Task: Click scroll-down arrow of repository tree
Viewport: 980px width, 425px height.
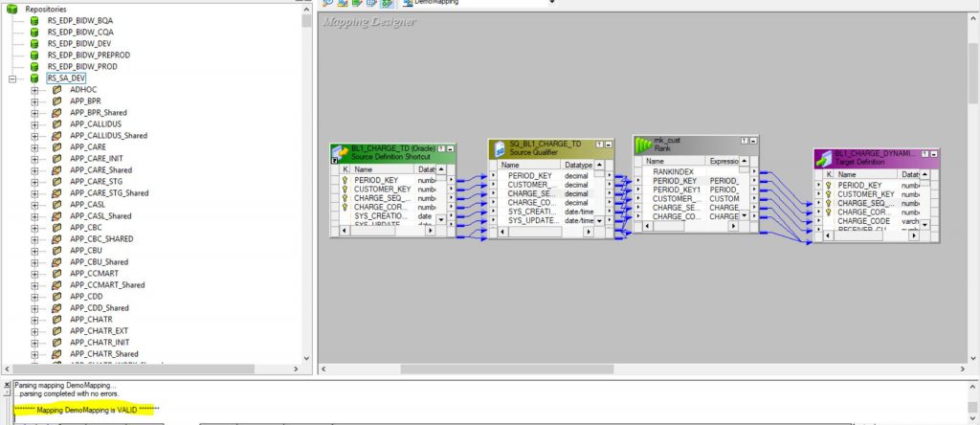Action: click(306, 358)
